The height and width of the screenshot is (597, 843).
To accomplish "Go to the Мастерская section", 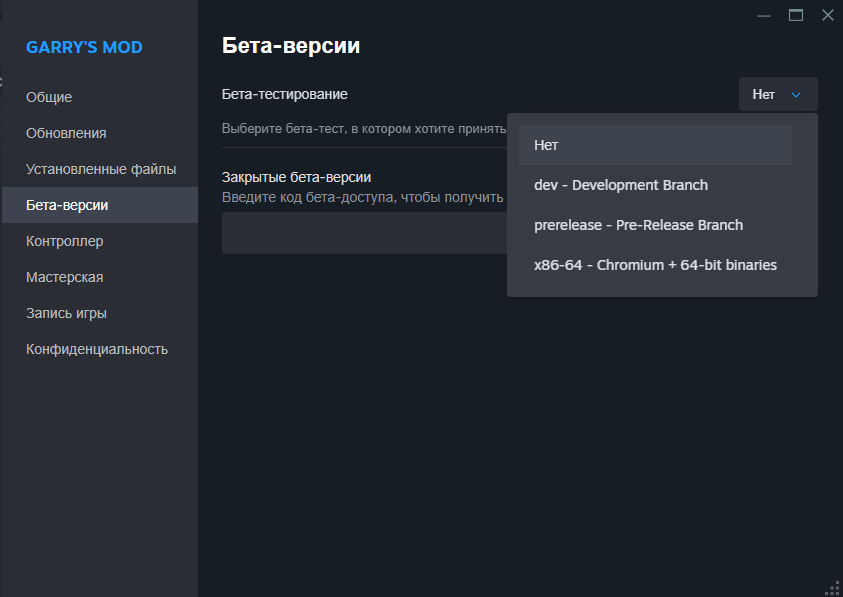I will pos(100,277).
